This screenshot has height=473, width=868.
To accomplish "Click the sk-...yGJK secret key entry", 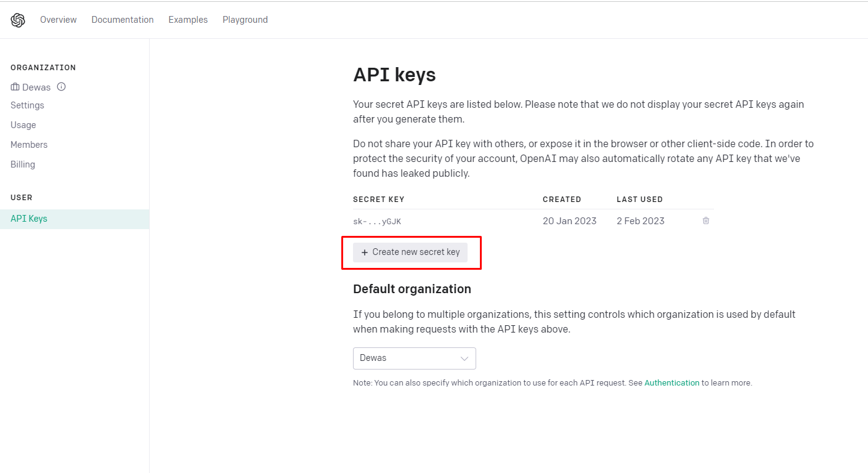I will [x=377, y=221].
